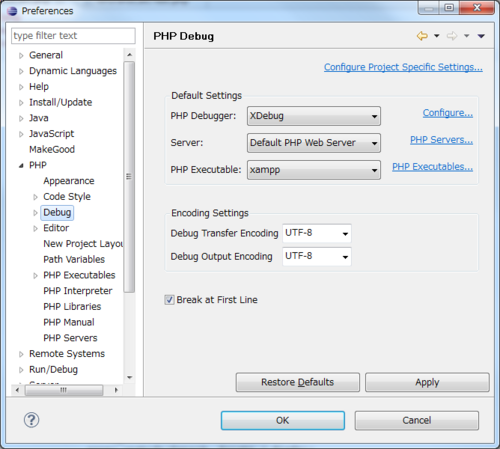Open the PHP Debugger XDebug dropdown
This screenshot has height=449, width=500.
[314, 116]
